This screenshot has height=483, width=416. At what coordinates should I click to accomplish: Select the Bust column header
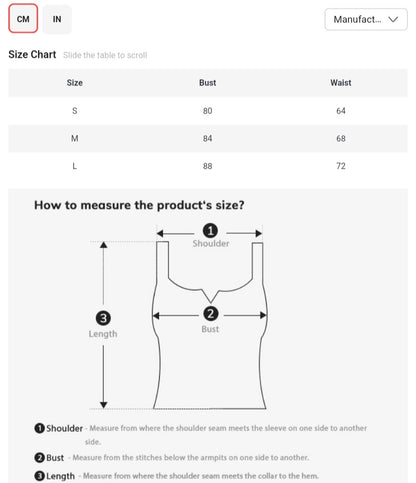click(x=207, y=83)
